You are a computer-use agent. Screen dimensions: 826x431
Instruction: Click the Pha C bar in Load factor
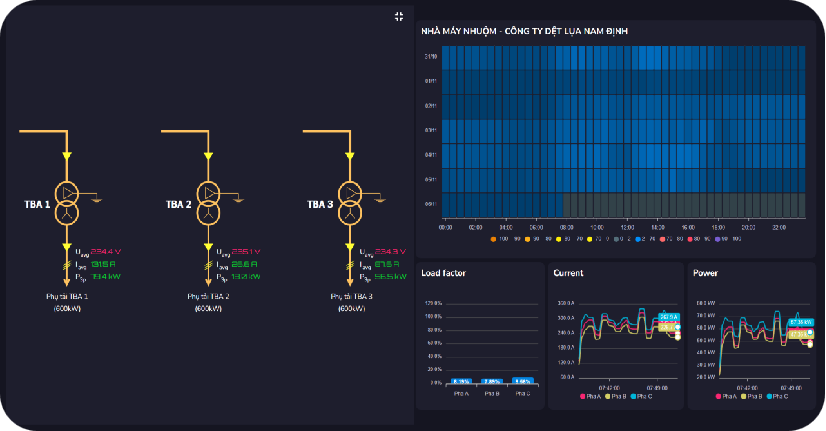pyautogui.click(x=522, y=382)
